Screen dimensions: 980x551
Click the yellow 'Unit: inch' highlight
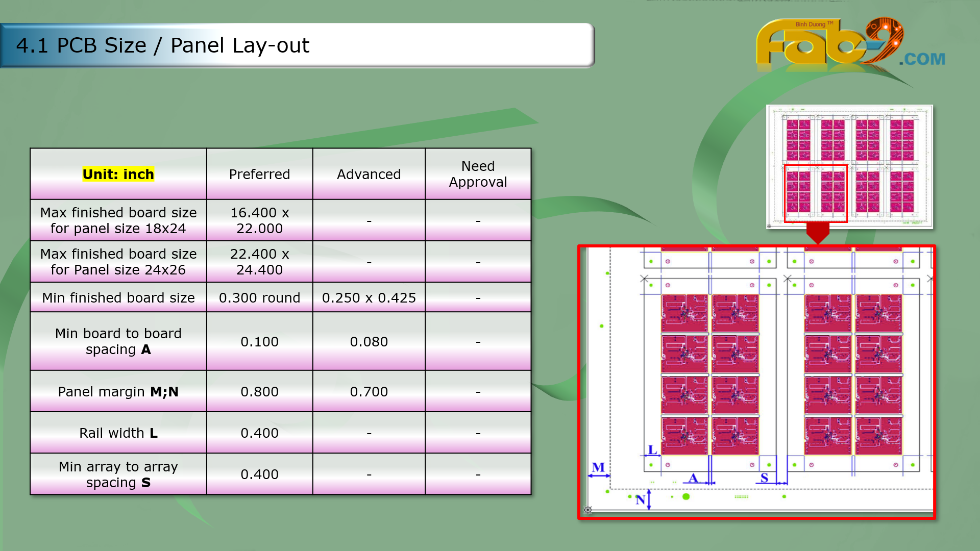[118, 174]
